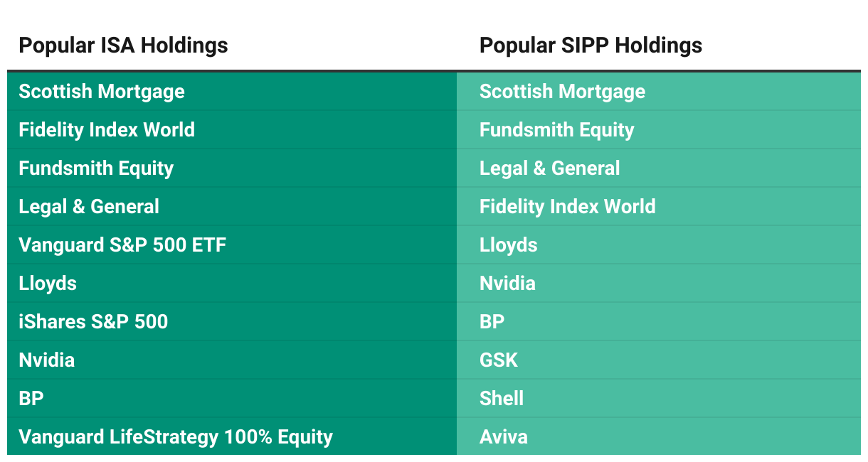Click Fundsmith Equity in ISA holdings
Viewport: 868px width, 462px height.
96,168
